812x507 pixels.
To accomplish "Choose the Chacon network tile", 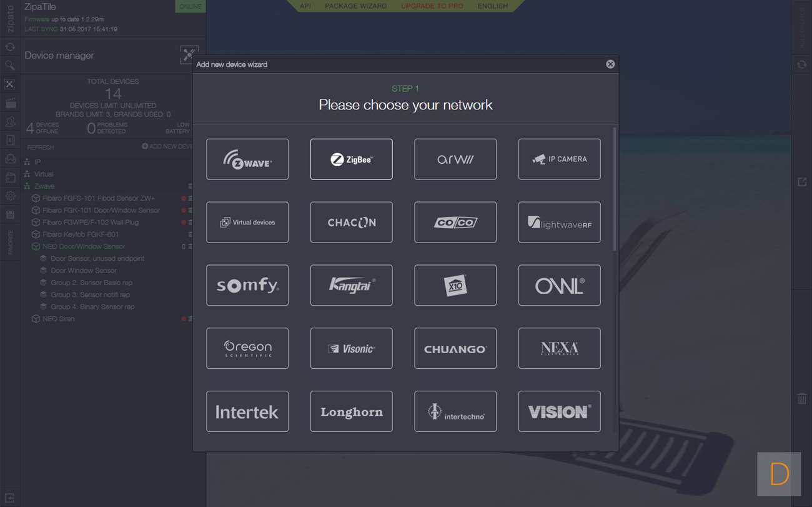I will (352, 223).
